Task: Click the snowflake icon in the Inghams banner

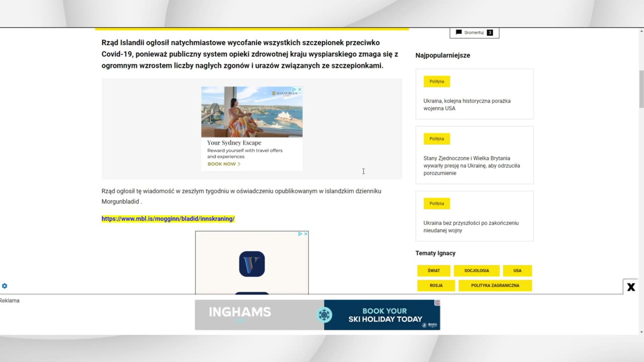Action: pos(325,315)
